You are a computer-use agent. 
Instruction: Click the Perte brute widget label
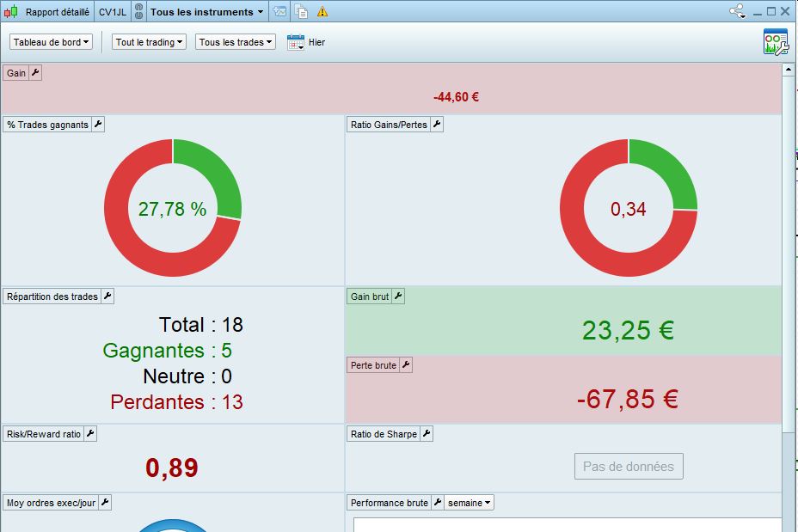373,365
